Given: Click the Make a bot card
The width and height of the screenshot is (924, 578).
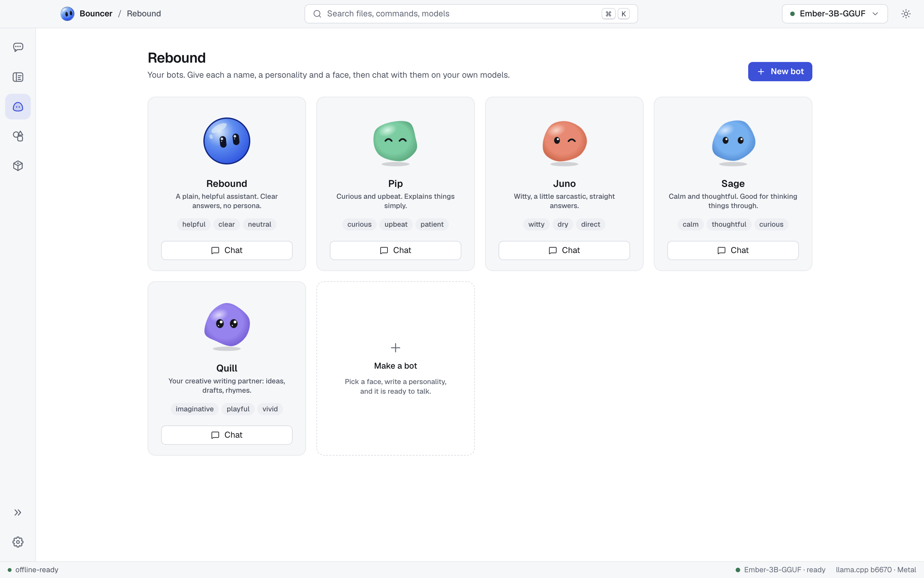Looking at the screenshot, I should (x=396, y=369).
